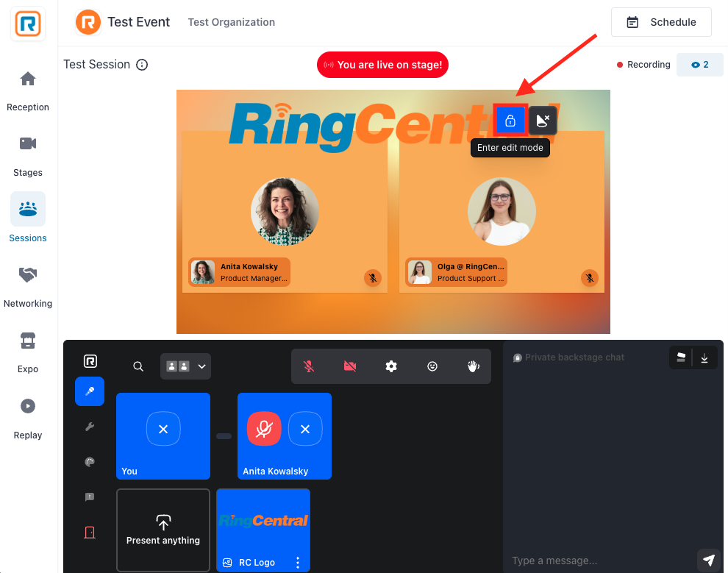Navigate to the Expo area

pyautogui.click(x=28, y=353)
